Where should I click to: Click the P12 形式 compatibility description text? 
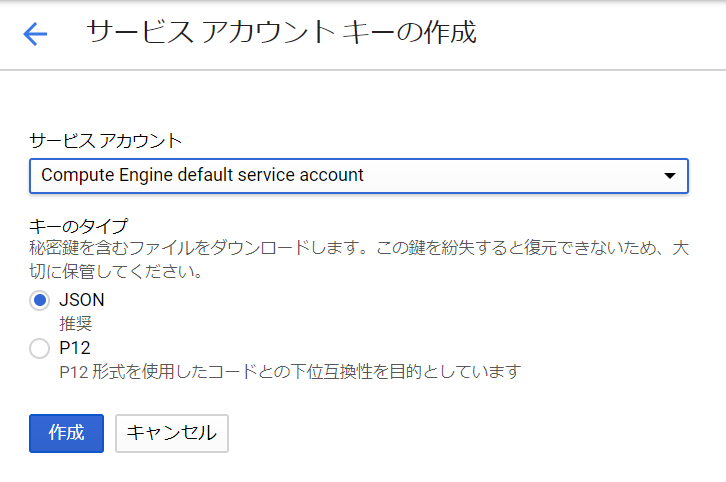(290, 371)
